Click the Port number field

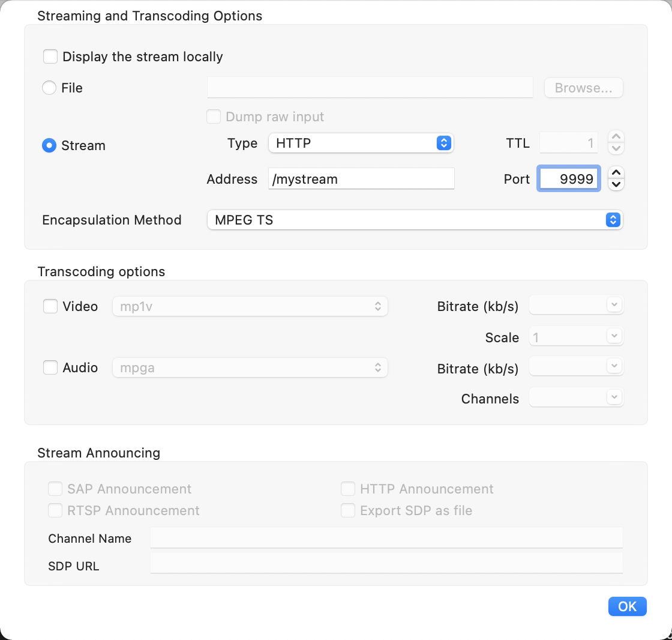[x=568, y=179]
